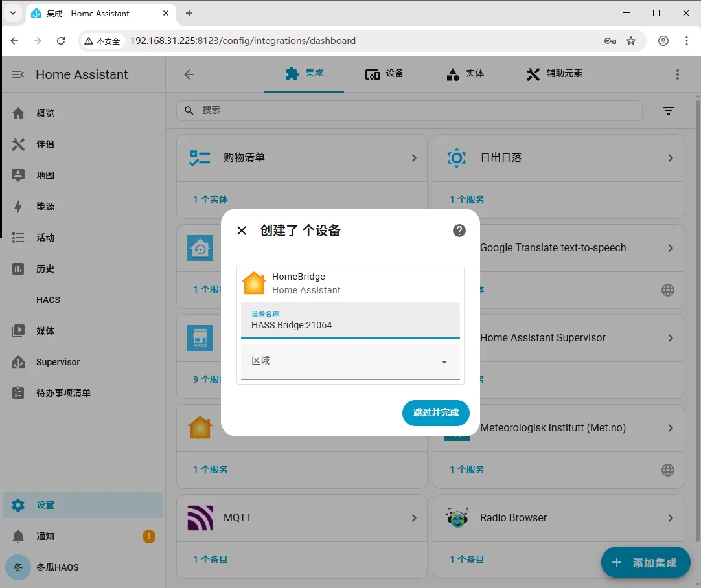701x588 pixels.
Task: Switch to the 实体 entities tab
Action: 465,74
